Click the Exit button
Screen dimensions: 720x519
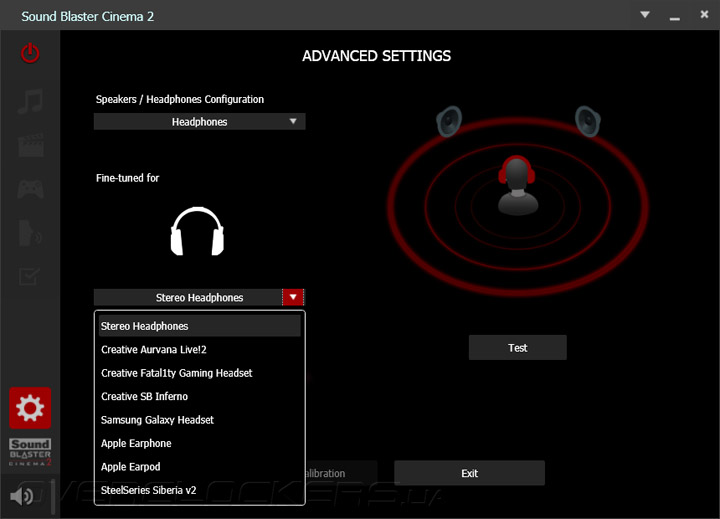[x=469, y=473]
